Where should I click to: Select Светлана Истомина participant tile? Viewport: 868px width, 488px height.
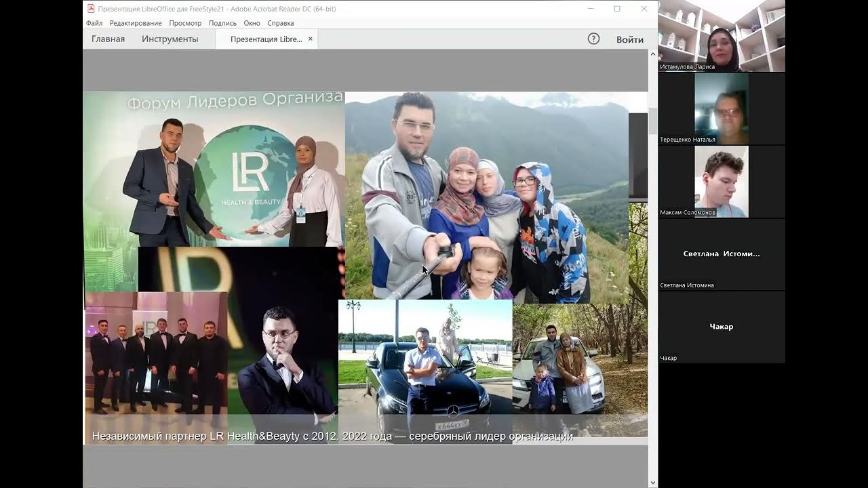(722, 254)
